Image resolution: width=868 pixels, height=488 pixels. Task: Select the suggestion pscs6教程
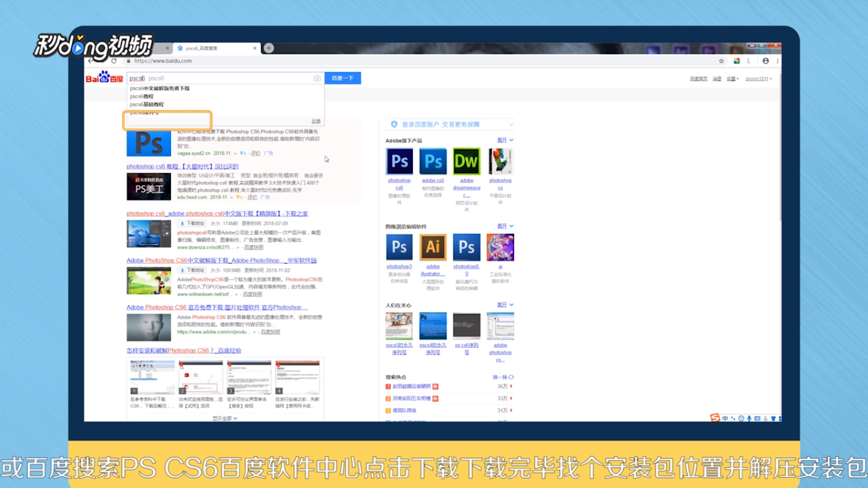142,96
